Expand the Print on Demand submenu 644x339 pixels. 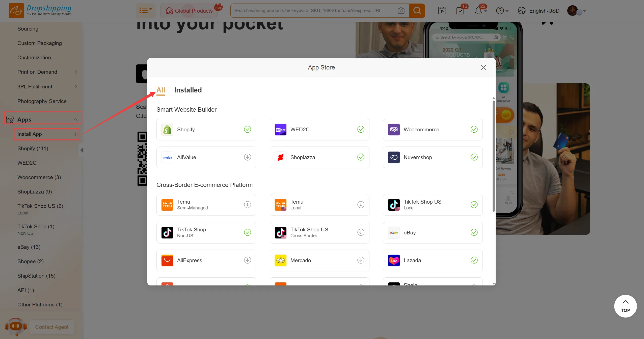(x=75, y=72)
